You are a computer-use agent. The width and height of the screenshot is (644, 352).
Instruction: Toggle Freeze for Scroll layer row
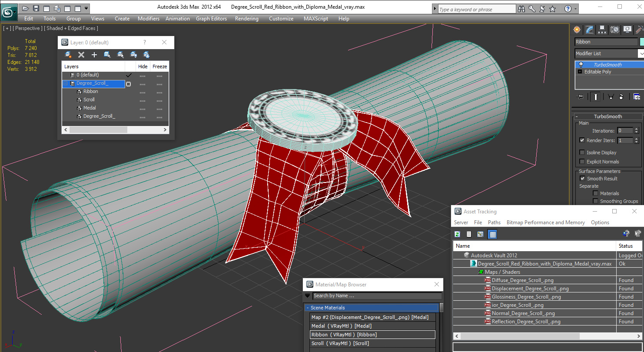tap(159, 100)
